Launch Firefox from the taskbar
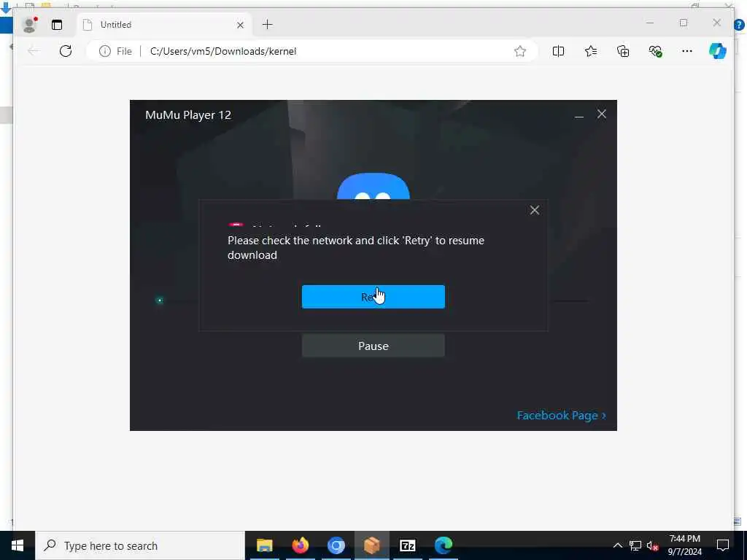Viewport: 747px width, 560px height. (x=300, y=545)
